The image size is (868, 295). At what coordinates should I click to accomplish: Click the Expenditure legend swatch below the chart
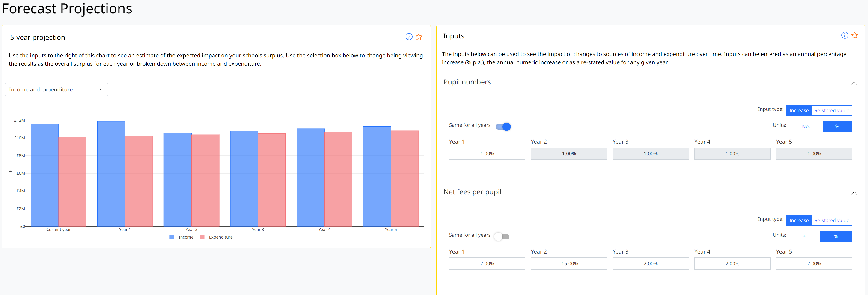click(202, 237)
